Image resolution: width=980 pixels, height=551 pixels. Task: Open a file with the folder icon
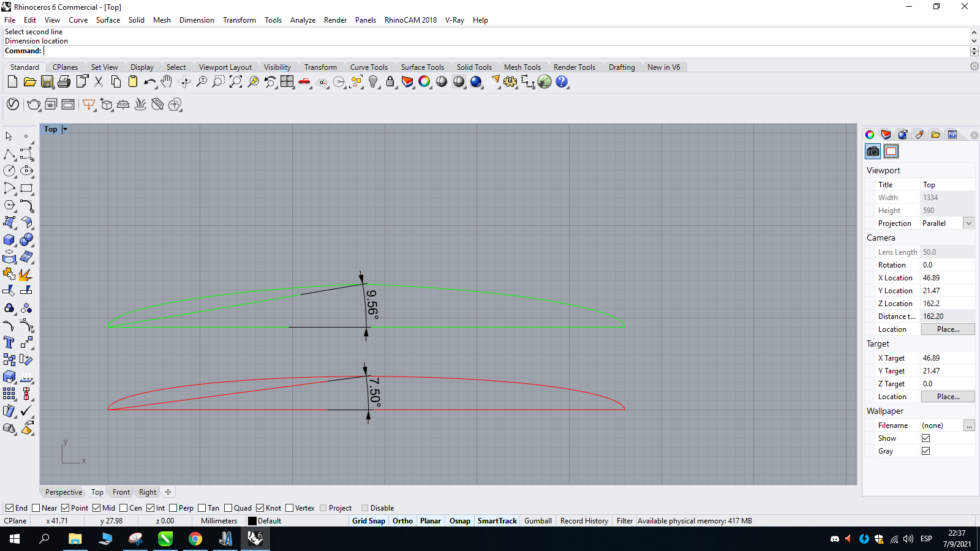pos(29,81)
